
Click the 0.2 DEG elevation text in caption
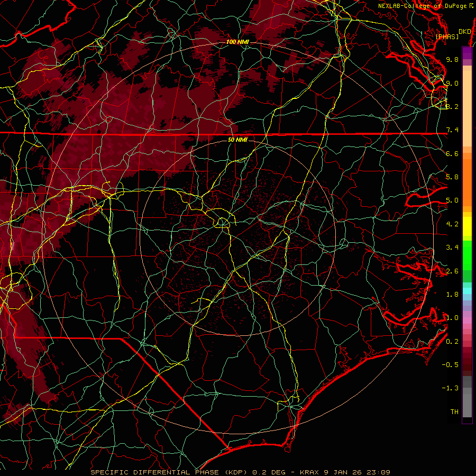coord(268,472)
